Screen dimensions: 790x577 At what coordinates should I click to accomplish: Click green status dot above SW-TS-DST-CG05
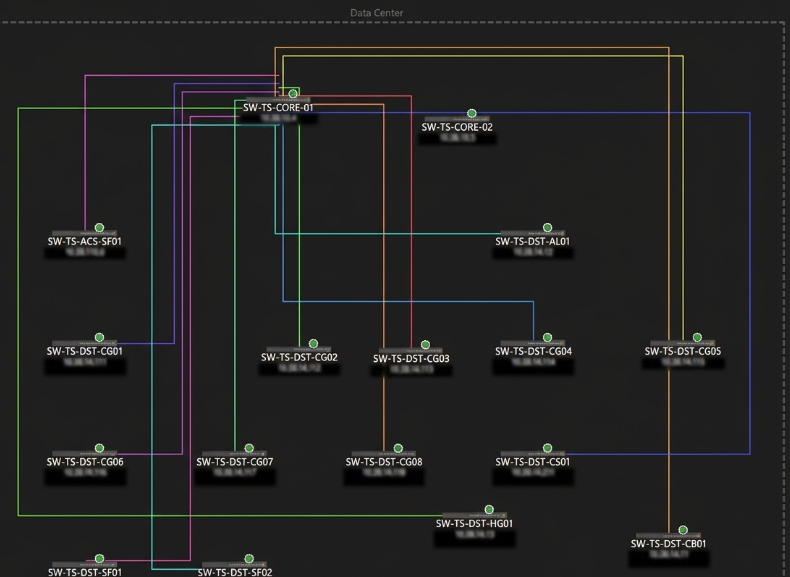coord(697,337)
